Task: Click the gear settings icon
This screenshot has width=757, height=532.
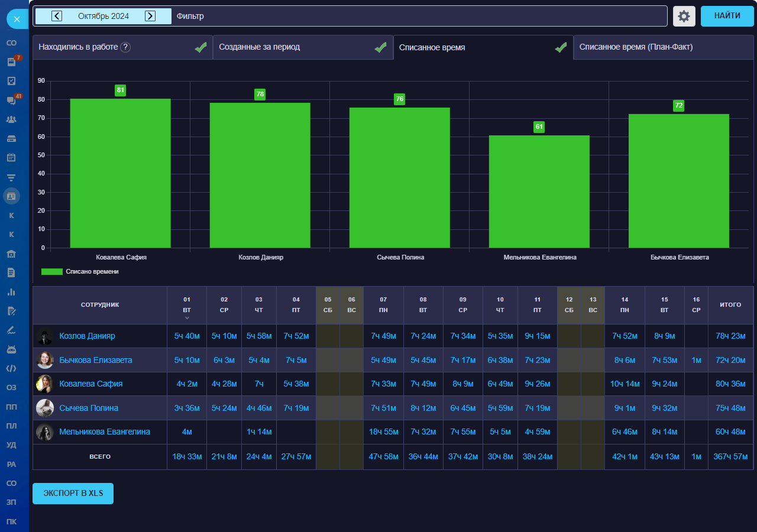Action: (684, 16)
